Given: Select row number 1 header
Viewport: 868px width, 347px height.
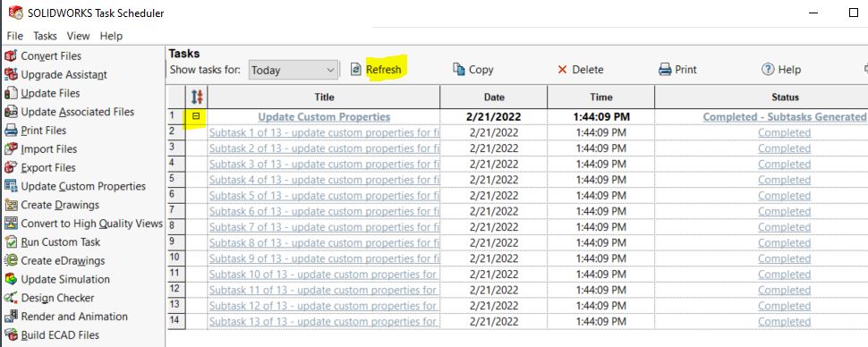Looking at the screenshot, I should (x=176, y=117).
